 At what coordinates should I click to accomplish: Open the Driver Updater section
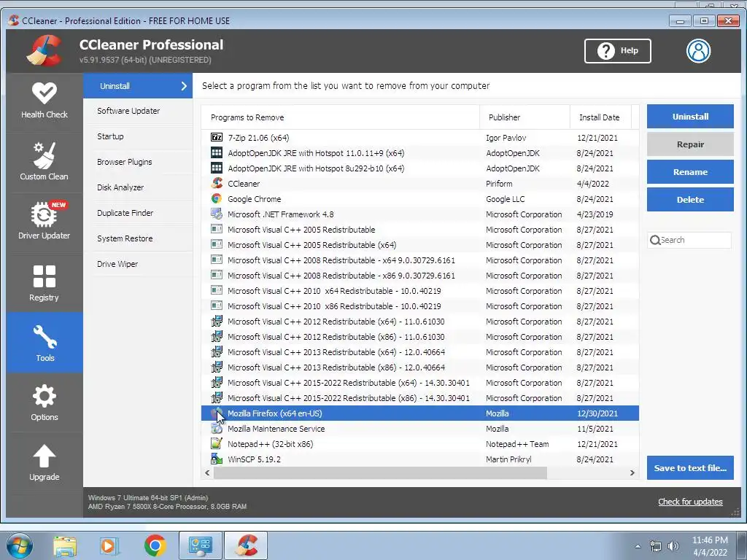tap(44, 220)
